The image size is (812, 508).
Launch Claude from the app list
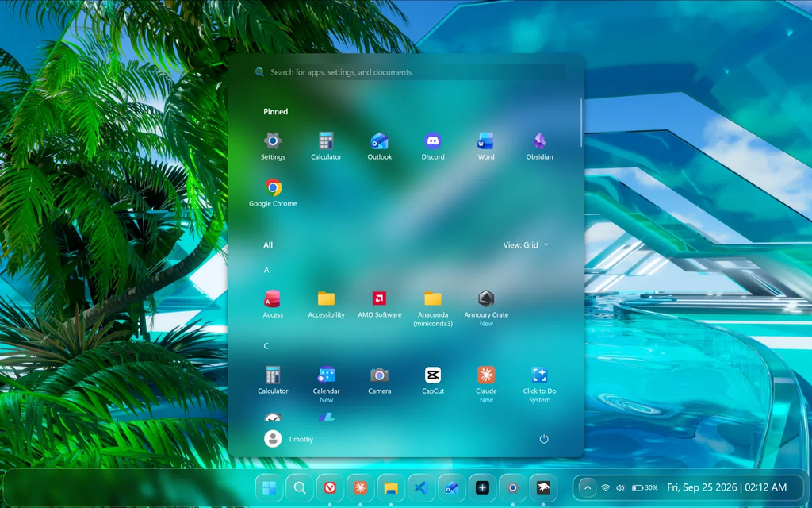click(x=486, y=385)
